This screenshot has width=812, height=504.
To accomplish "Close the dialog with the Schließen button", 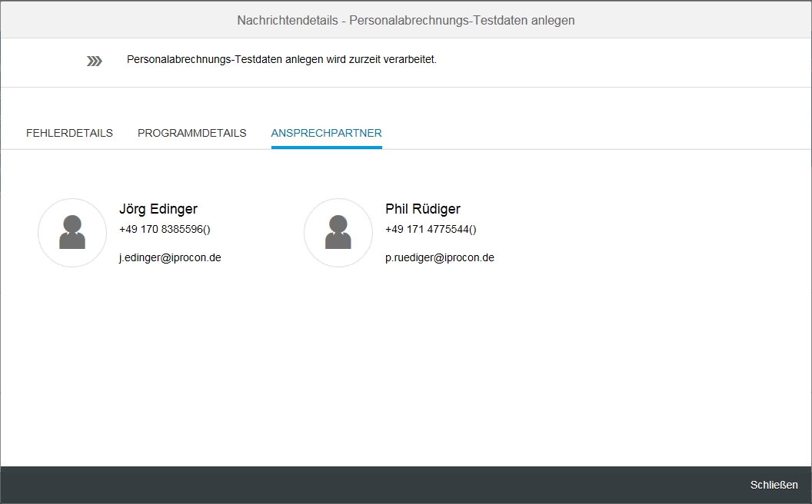I will (774, 485).
